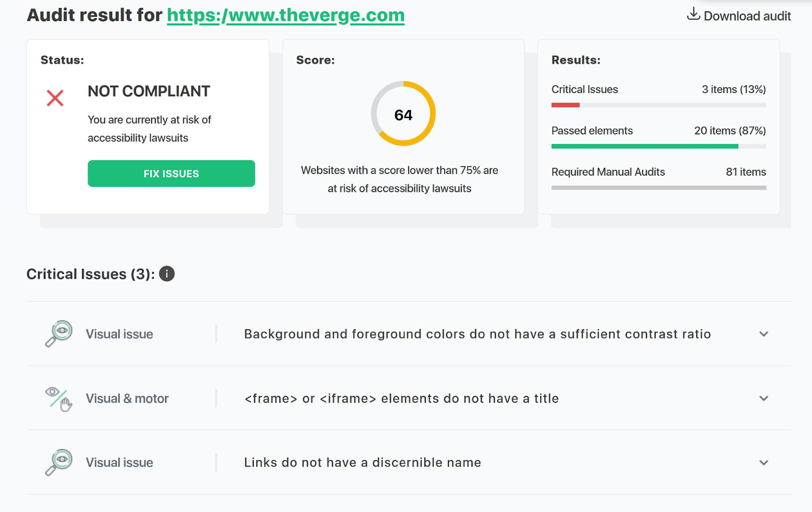Image resolution: width=812 pixels, height=512 pixels.
Task: Click the 'NOT COMPLIANT' status heading
Action: [x=149, y=91]
